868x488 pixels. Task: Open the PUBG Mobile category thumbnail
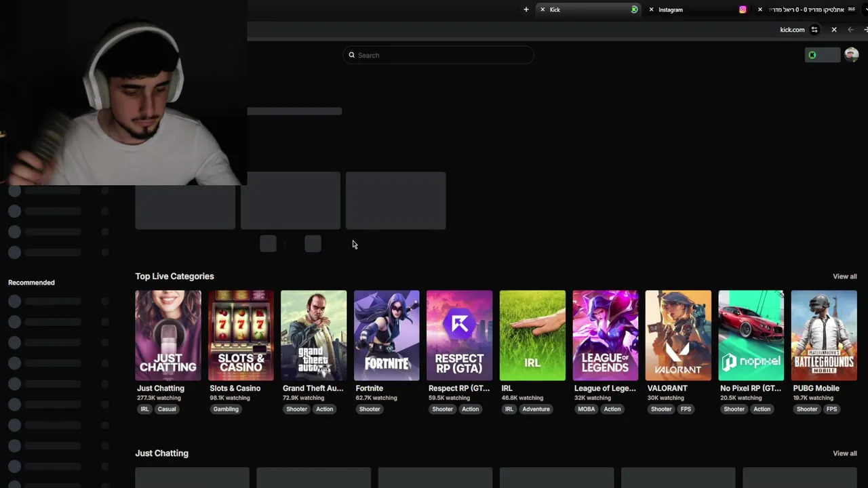[x=824, y=335]
